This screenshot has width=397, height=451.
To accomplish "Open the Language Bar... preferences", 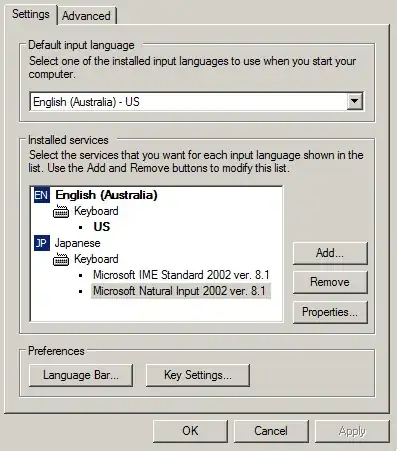I will click(x=81, y=375).
